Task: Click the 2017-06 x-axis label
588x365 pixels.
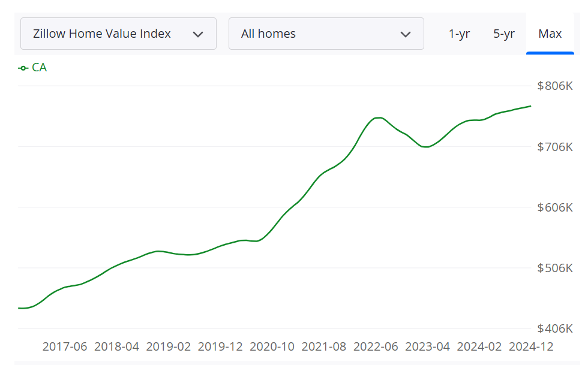Action: 65,347
